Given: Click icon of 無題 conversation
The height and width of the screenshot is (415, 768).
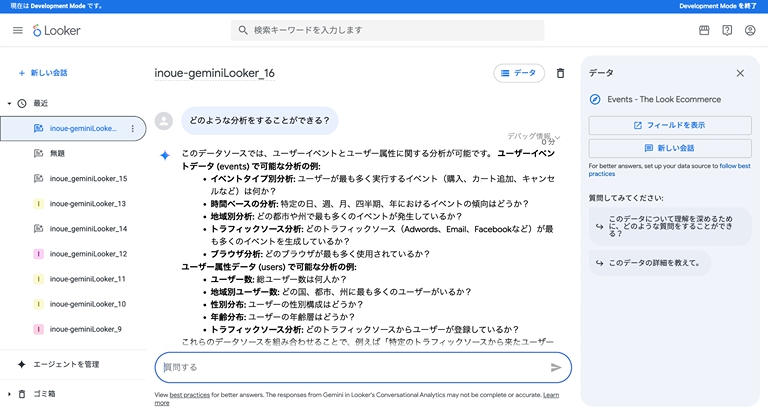Looking at the screenshot, I should 38,153.
